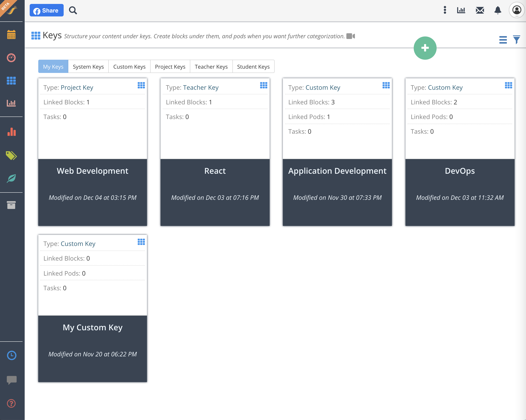Click grid icon on Web Development card
Image resolution: width=526 pixels, height=420 pixels.
(x=141, y=85)
